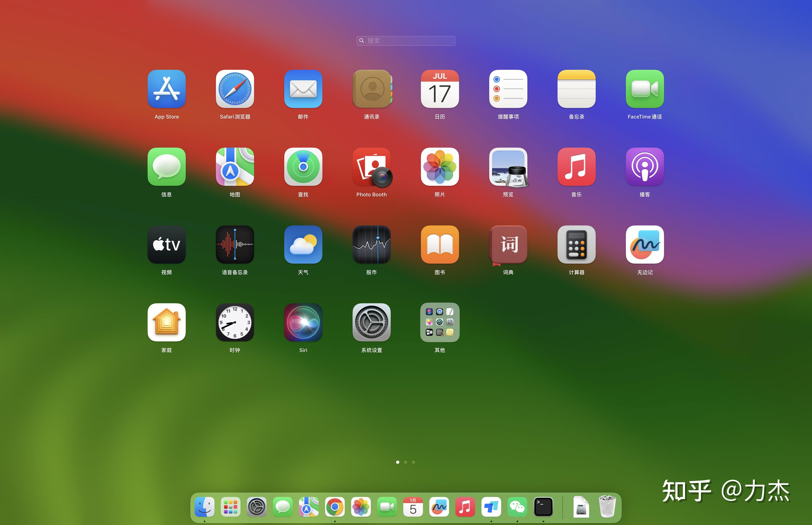Screen dimensions: 812x525
Task: Click the 'Photo Booth' label text
Action: pos(371,194)
